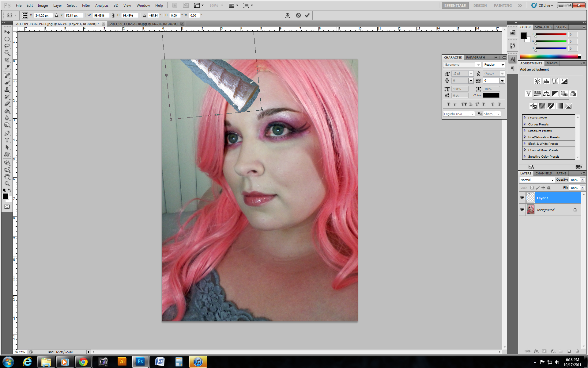Select the Elliptical Marquee tool
The height and width of the screenshot is (368, 588).
(7, 39)
